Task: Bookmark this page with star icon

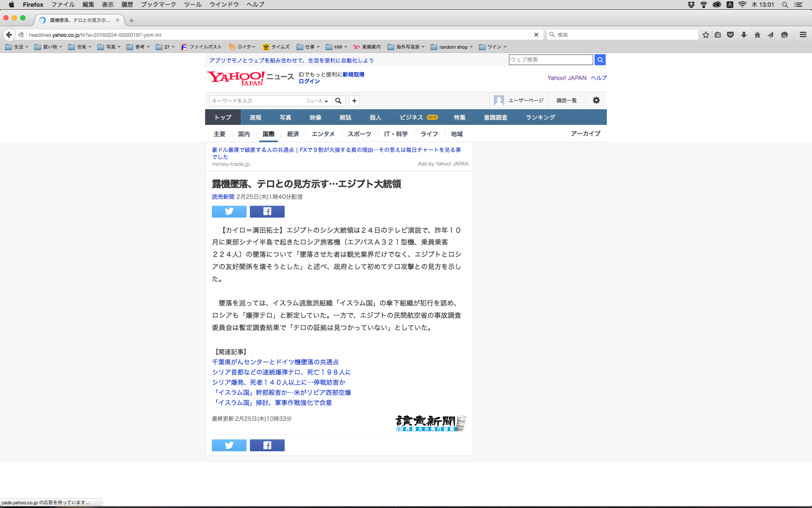Action: (705, 35)
